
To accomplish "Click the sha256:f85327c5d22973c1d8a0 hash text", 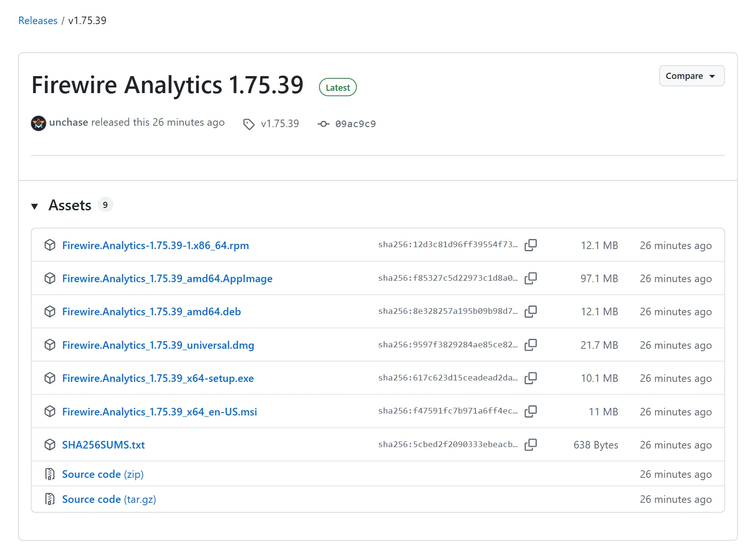I will (448, 278).
